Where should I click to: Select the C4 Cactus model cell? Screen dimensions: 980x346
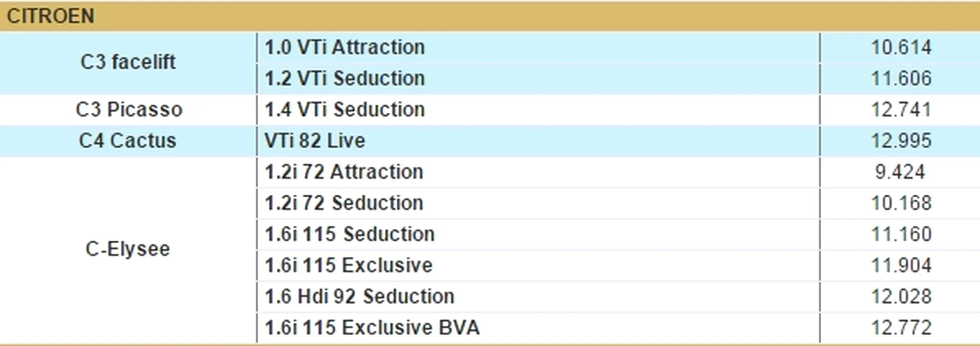tap(128, 140)
